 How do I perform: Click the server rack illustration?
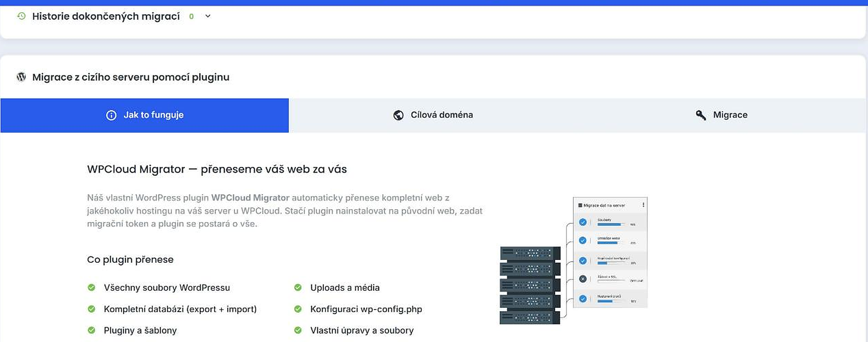click(x=530, y=285)
